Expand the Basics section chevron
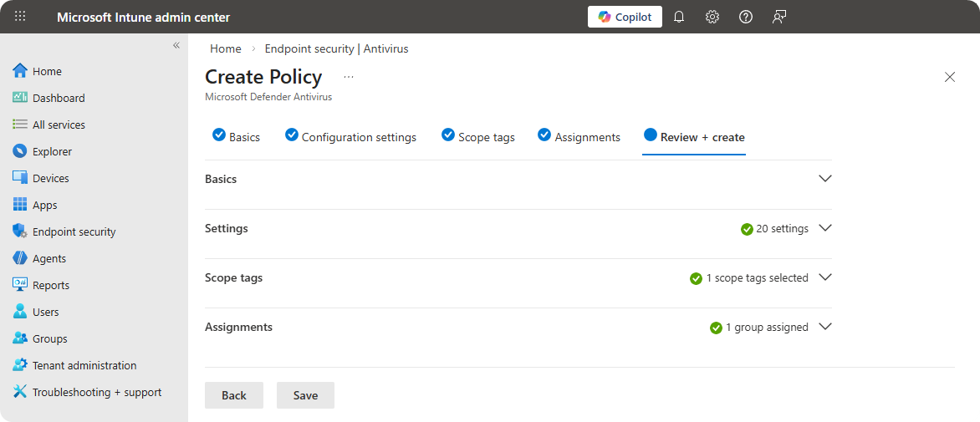This screenshot has height=422, width=980. [x=825, y=179]
